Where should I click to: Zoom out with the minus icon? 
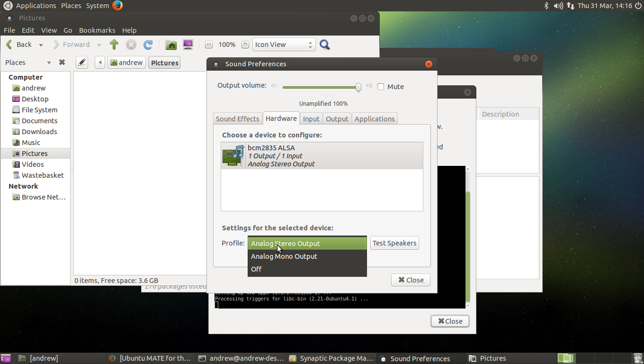[x=209, y=45]
